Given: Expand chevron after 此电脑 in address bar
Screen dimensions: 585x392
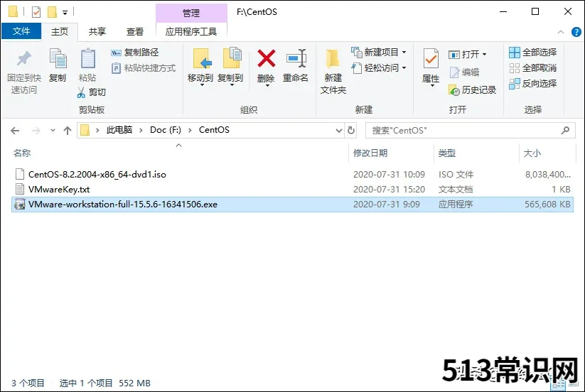Looking at the screenshot, I should pos(141,131).
